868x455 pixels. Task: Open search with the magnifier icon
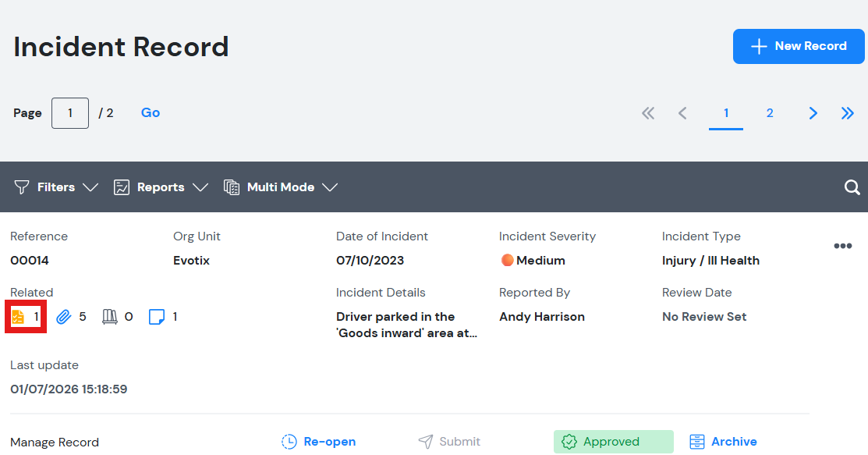click(852, 187)
